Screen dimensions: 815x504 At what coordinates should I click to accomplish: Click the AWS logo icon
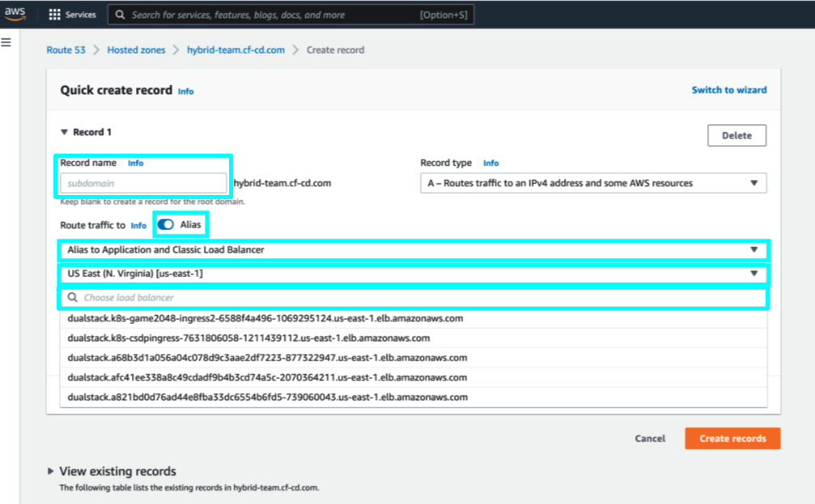[17, 14]
